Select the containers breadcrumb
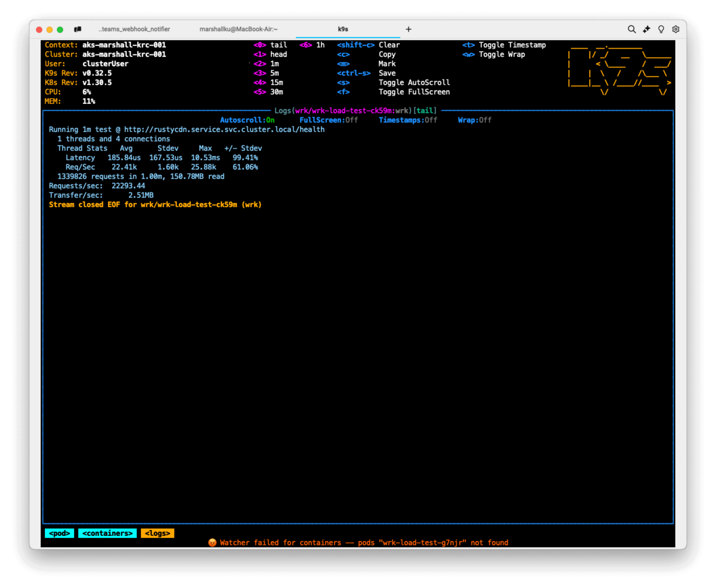Screen dimensions: 716x588 point(107,533)
